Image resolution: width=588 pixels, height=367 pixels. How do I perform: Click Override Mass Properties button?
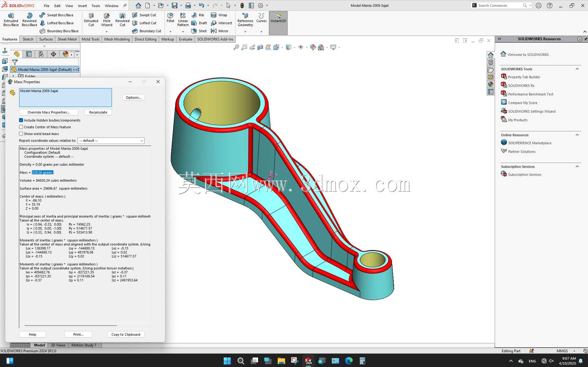pyautogui.click(x=48, y=112)
